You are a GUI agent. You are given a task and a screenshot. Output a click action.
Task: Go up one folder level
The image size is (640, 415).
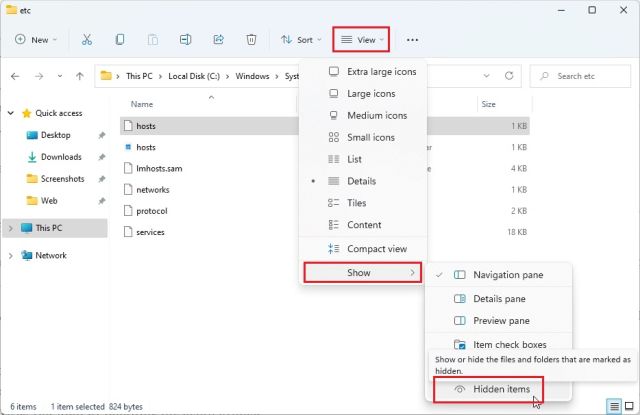[x=80, y=76]
